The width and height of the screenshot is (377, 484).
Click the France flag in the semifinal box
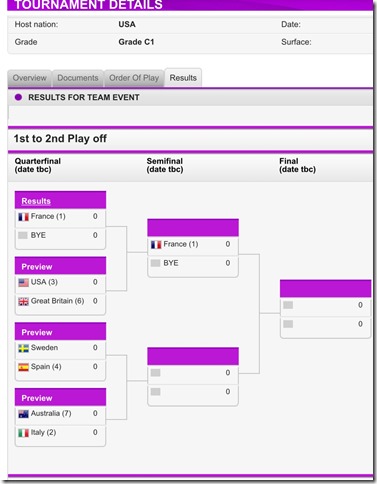point(156,245)
